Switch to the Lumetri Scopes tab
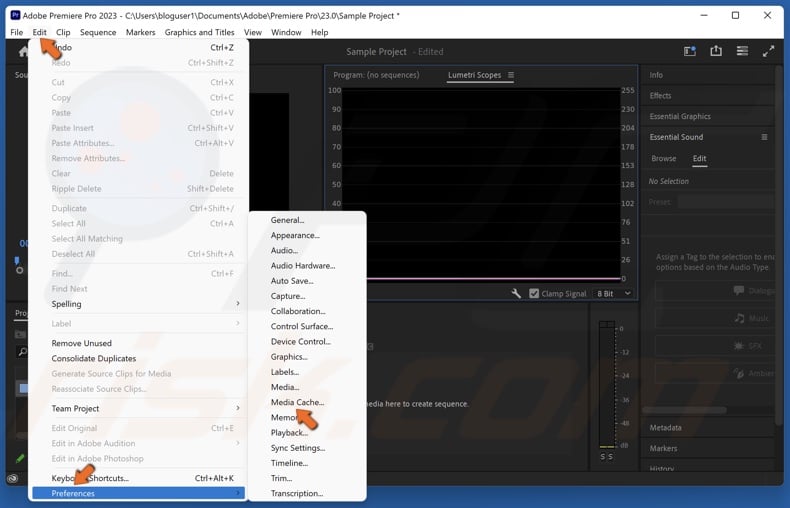Image resolution: width=790 pixels, height=508 pixels. (x=475, y=75)
